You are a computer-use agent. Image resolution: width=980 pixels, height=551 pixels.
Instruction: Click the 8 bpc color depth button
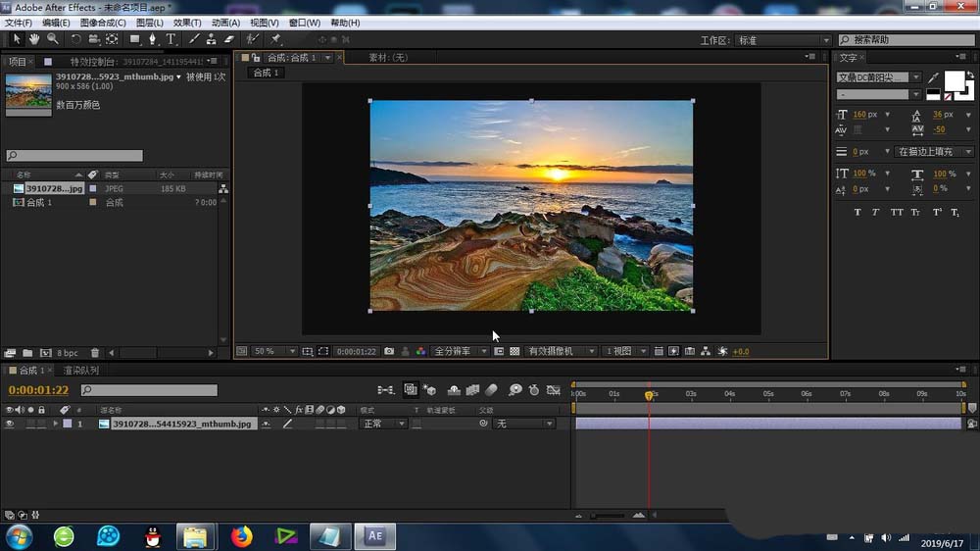click(68, 353)
